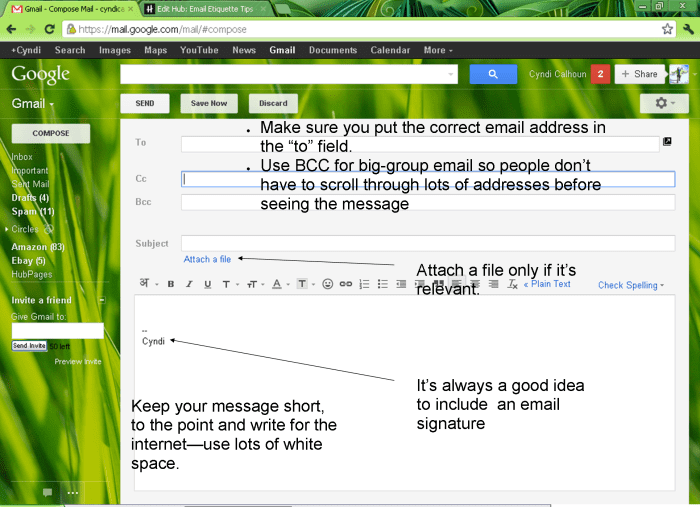Viewport: 700px width, 507px height.
Task: Toggle italic text formatting
Action: [x=189, y=284]
